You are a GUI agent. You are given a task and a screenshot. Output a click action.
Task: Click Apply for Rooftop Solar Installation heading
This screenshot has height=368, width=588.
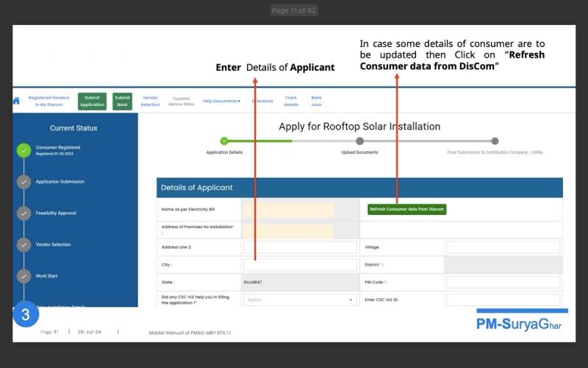[x=359, y=127]
